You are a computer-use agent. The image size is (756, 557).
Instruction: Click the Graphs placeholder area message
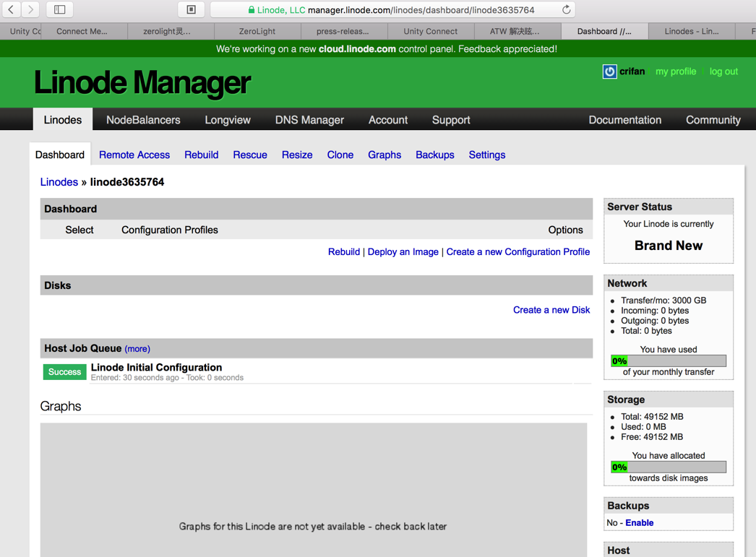pos(313,526)
